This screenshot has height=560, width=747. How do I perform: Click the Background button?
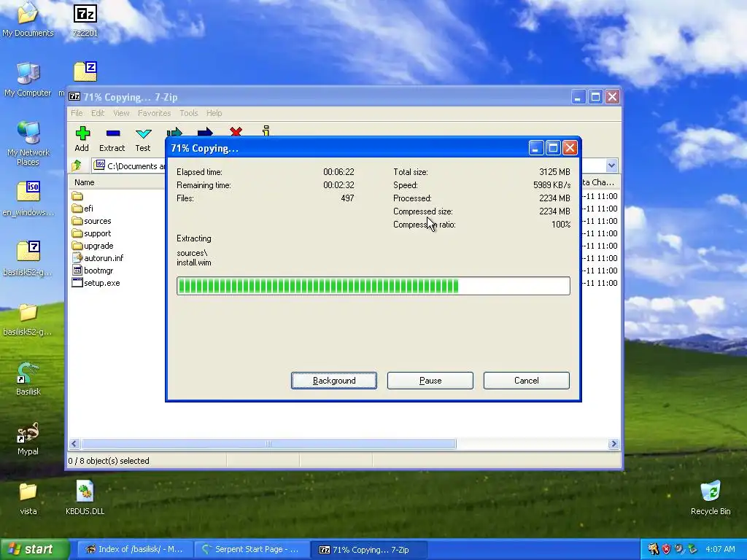[x=334, y=381]
